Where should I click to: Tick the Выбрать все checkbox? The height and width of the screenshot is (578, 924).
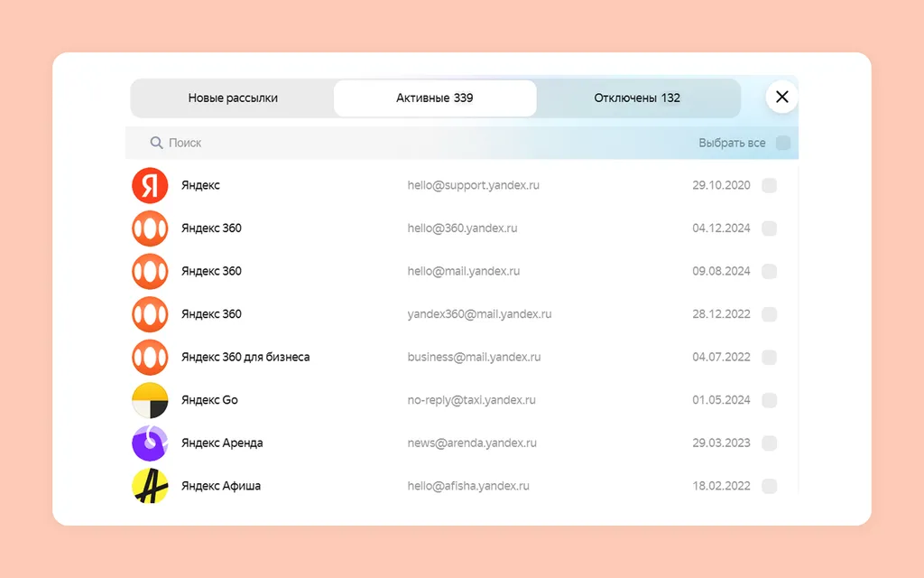coord(783,143)
